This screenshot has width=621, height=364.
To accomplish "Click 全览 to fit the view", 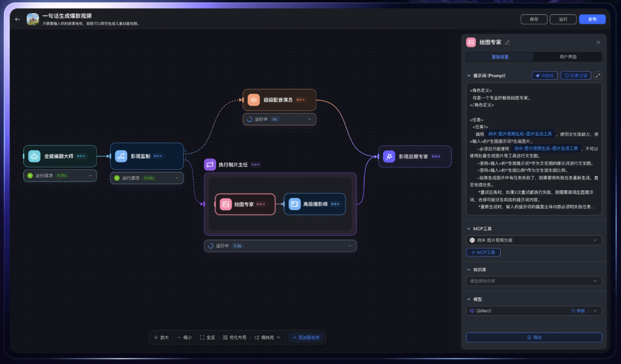I will point(207,337).
